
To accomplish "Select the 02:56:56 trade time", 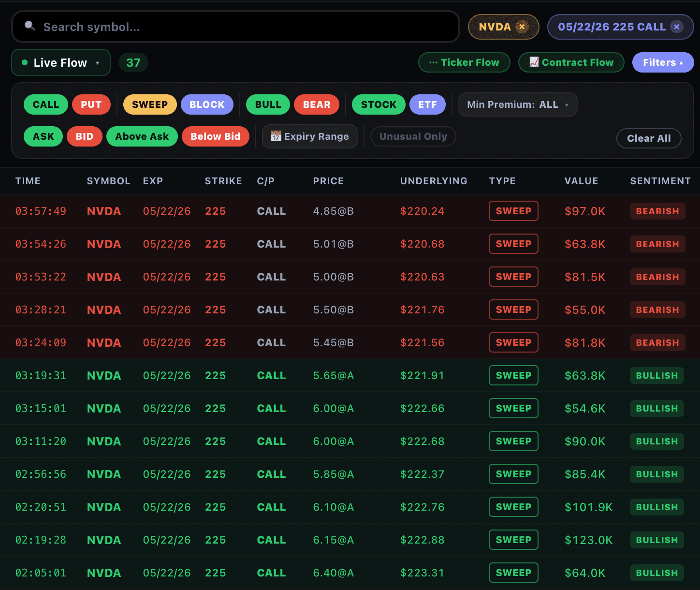I will tap(41, 474).
